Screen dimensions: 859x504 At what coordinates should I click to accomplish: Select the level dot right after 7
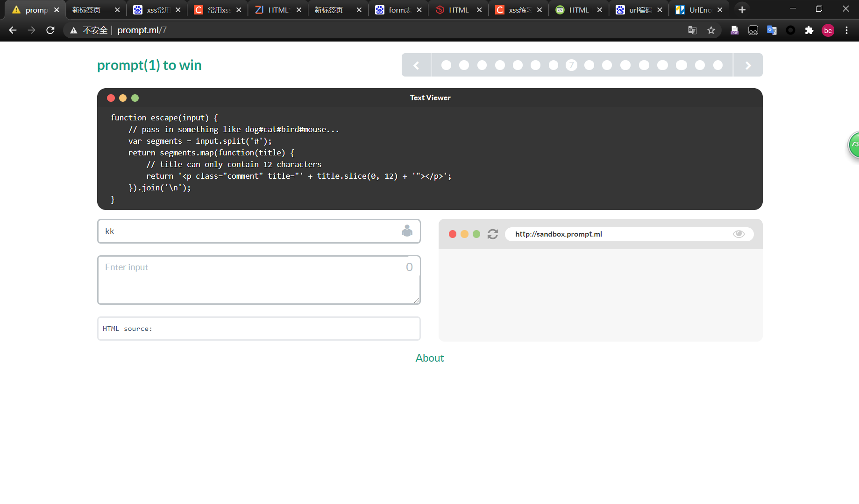pyautogui.click(x=589, y=65)
